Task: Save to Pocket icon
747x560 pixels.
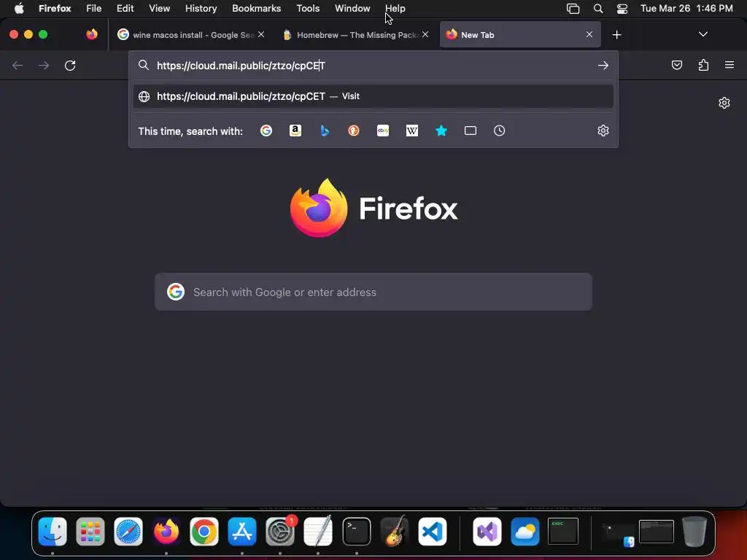Action: (x=676, y=65)
